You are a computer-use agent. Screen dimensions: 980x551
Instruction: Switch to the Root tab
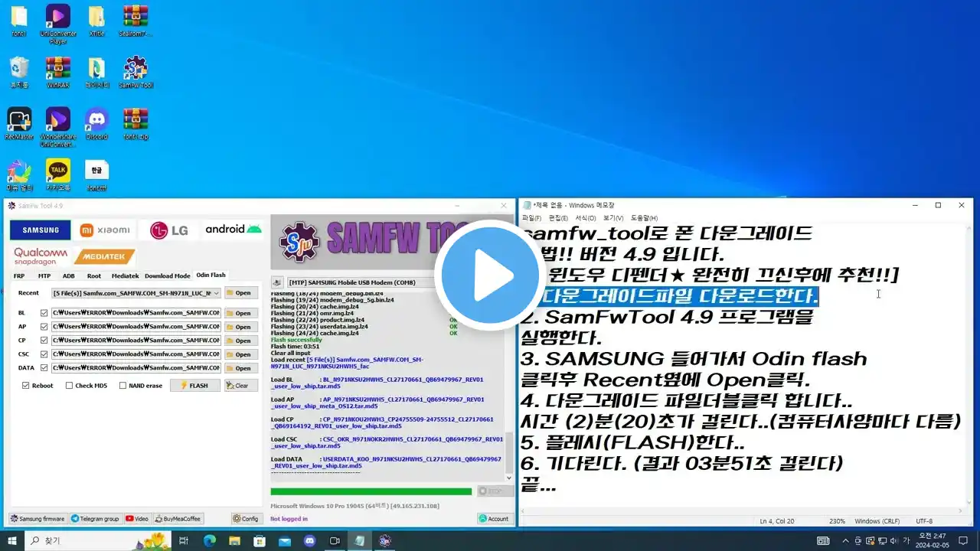click(x=94, y=275)
